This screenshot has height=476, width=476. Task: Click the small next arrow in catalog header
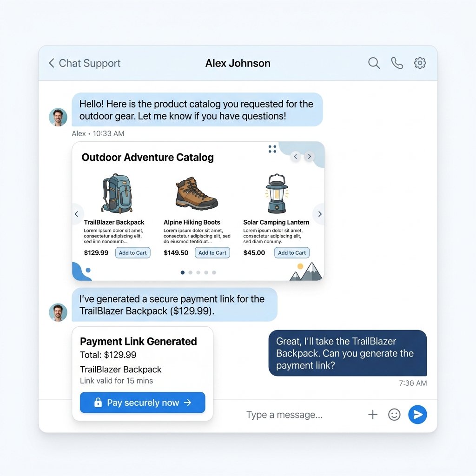point(309,157)
